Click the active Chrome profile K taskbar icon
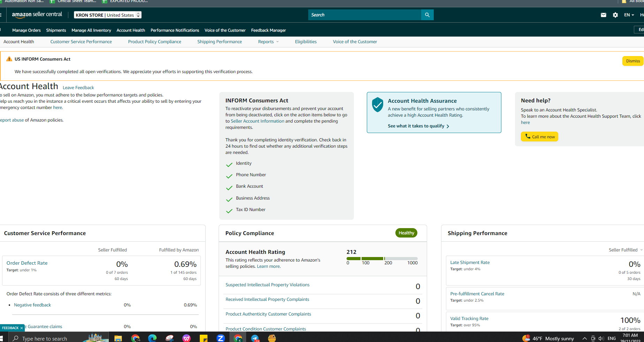Viewport: 644px width, 342px height. pos(238,338)
